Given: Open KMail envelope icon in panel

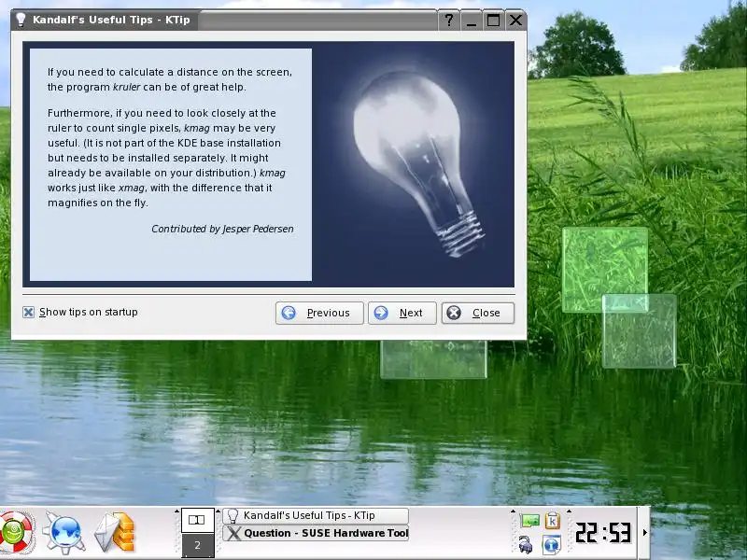Looking at the screenshot, I should 115,532.
